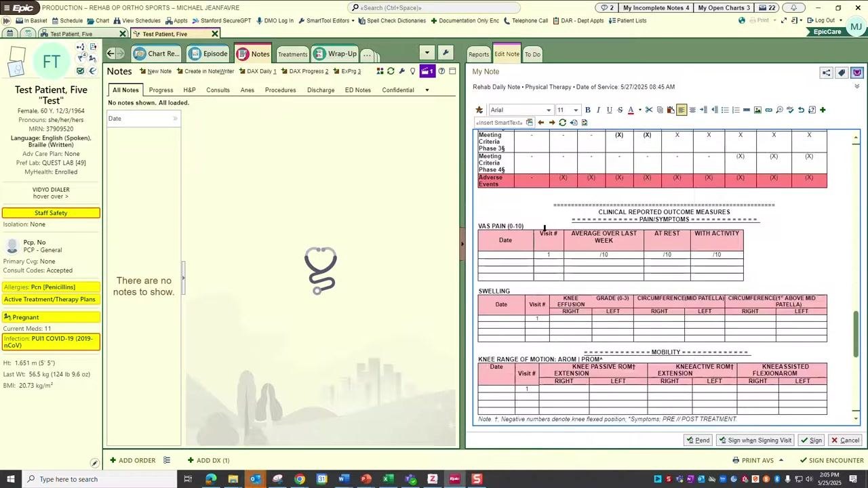Click the insert link chain icon
Screen dimensions: 868x488
pyautogui.click(x=768, y=110)
